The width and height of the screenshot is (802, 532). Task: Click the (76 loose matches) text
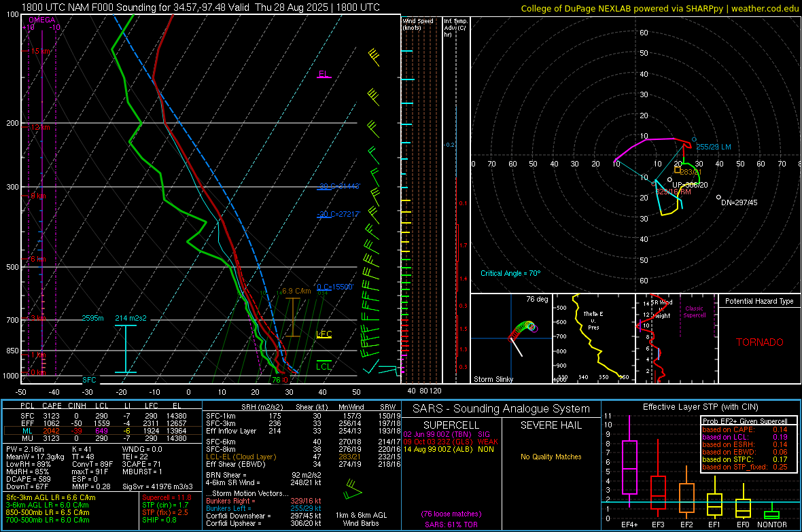point(451,514)
